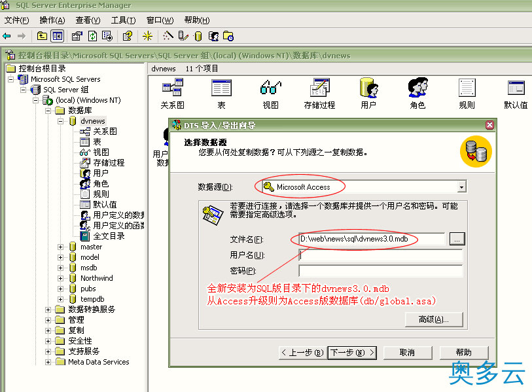Open the 视图 glasses icon in right pane
Image resolution: width=532 pixels, height=392 pixels.
point(270,94)
